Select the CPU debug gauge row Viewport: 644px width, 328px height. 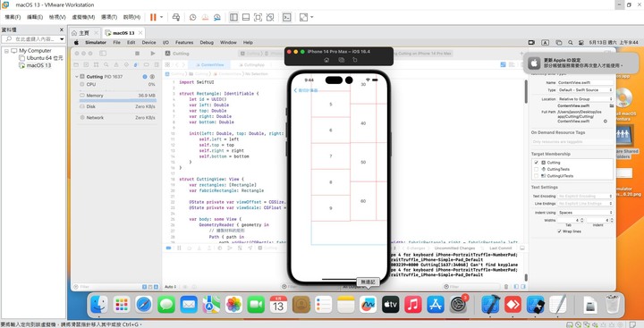click(x=117, y=84)
